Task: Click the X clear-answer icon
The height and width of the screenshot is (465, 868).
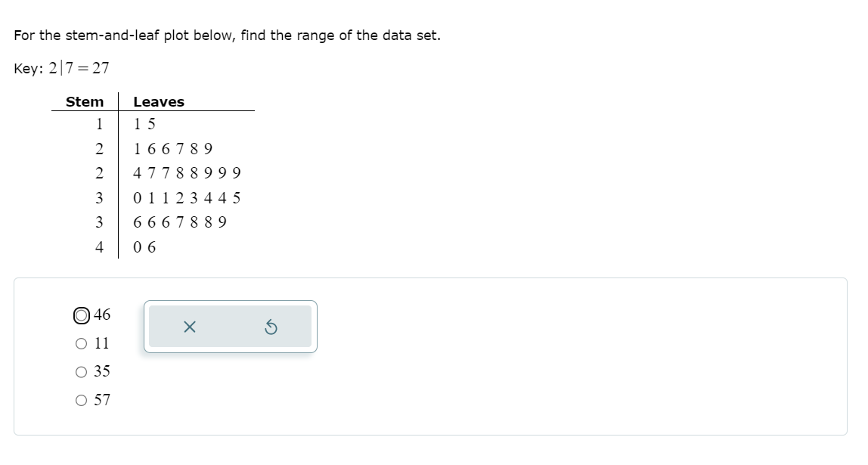Action: point(190,325)
